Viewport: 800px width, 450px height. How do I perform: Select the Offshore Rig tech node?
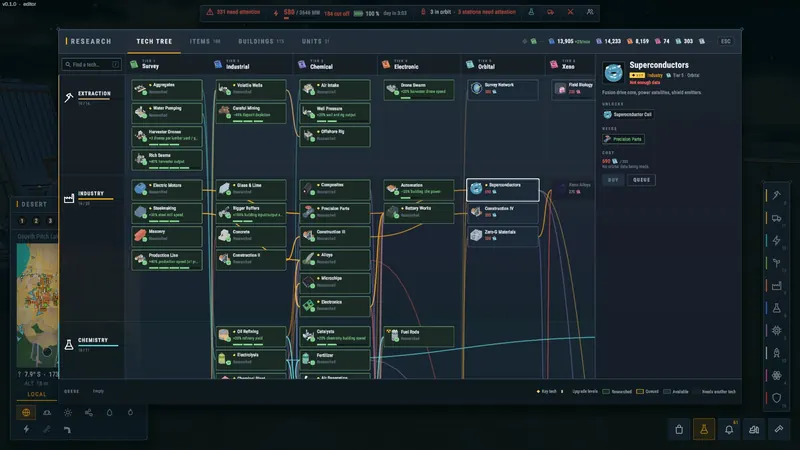tap(335, 136)
